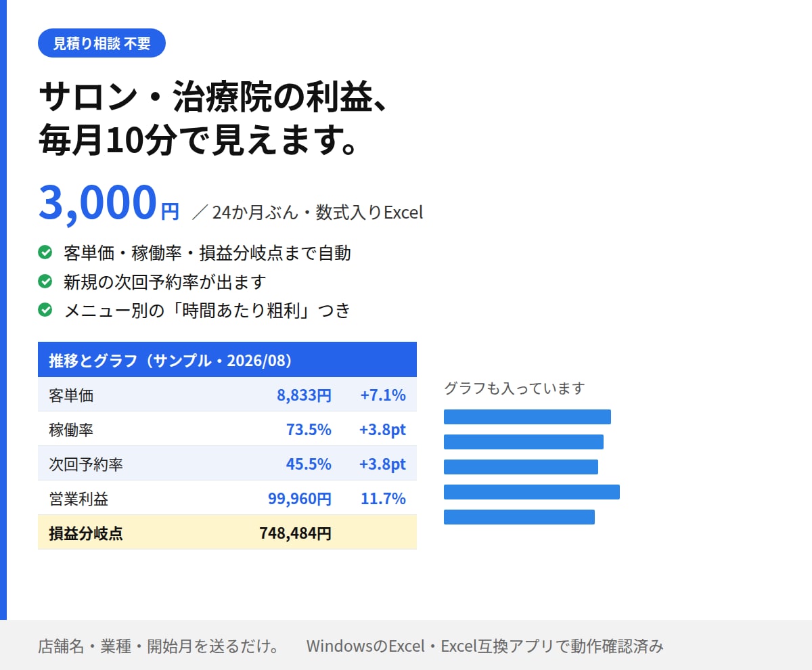Click the bullet text メニュー別の「時間あたり粗利」つき

coord(207,310)
